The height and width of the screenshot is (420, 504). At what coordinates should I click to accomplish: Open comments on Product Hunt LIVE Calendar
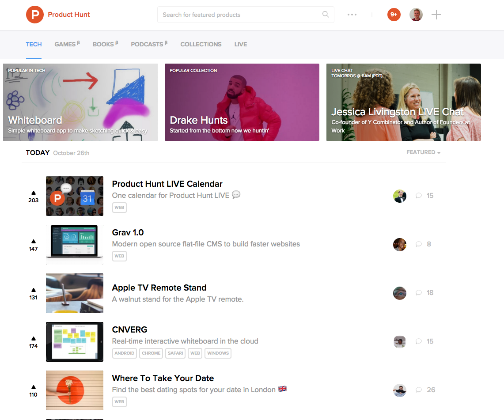[x=424, y=195]
